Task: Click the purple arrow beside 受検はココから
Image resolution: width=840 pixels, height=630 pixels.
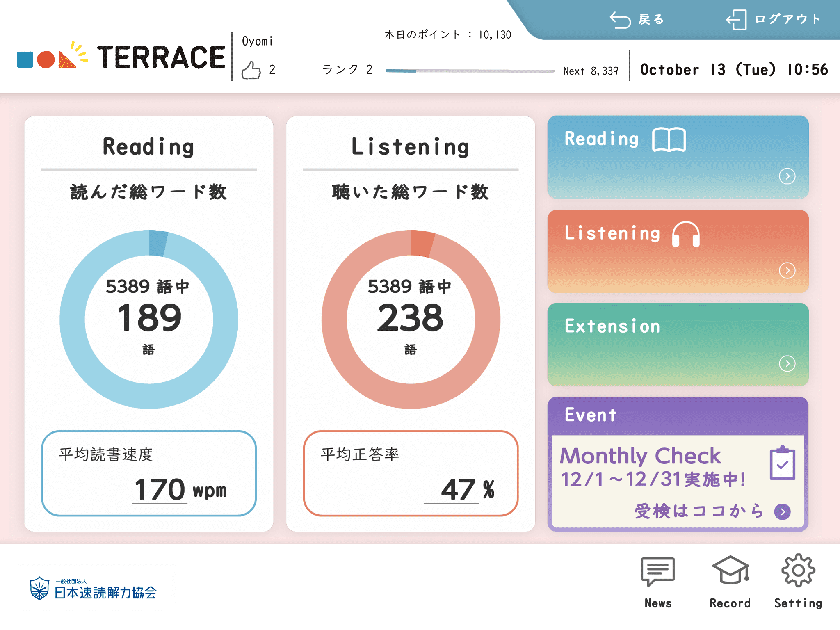Action: pyautogui.click(x=782, y=511)
